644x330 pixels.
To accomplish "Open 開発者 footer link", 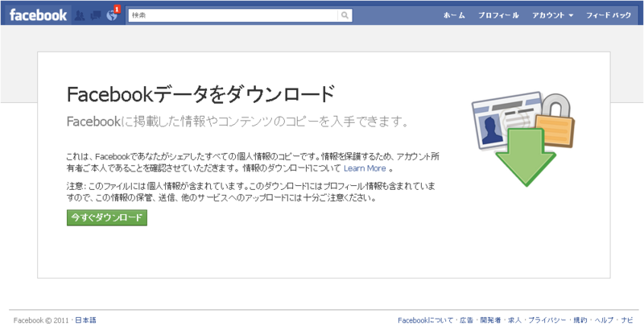I will (x=490, y=320).
